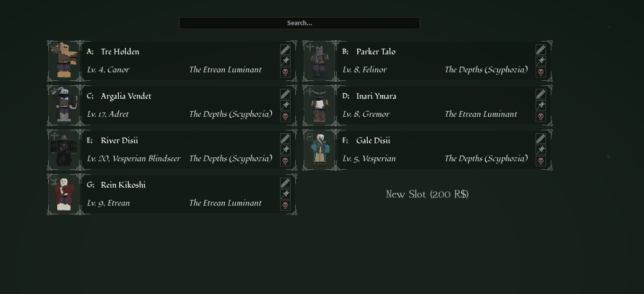Pin the Argalia Vendet slot
Viewport: 644px width, 294px height.
point(285,105)
